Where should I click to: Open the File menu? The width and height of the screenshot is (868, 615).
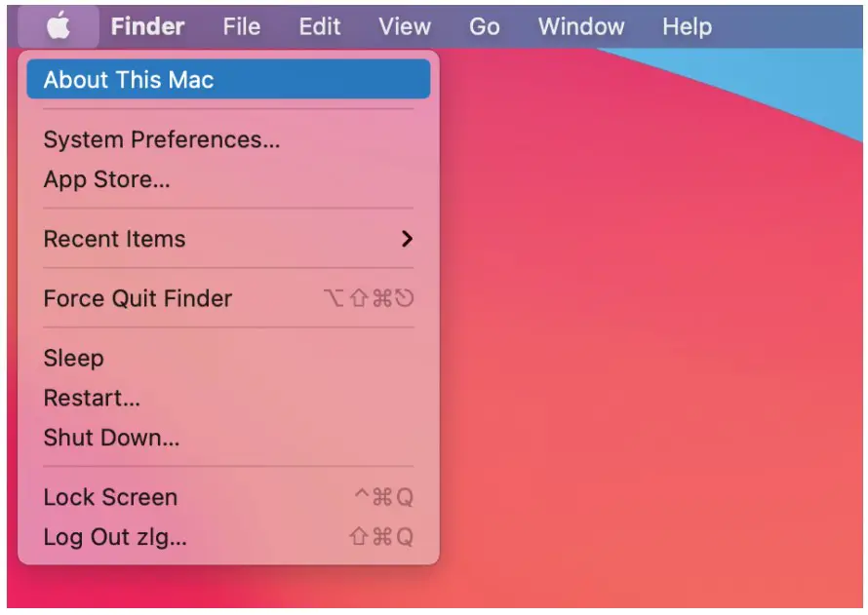(241, 26)
